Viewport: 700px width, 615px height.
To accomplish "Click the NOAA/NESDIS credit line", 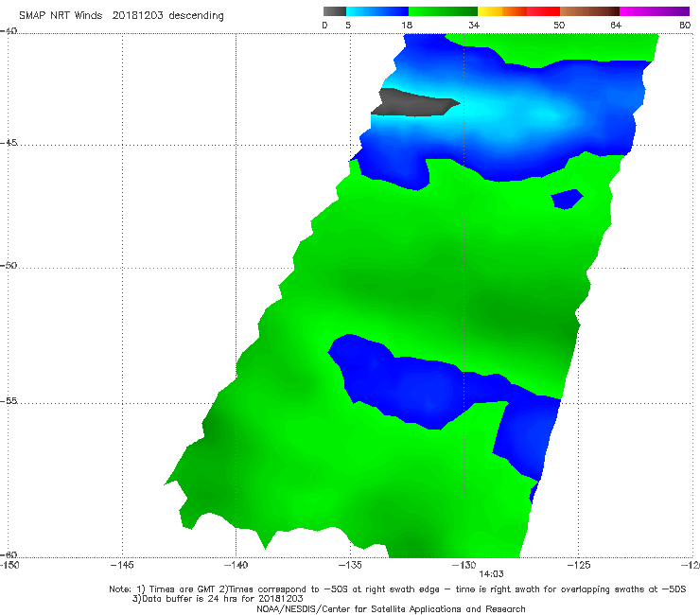I will click(391, 609).
